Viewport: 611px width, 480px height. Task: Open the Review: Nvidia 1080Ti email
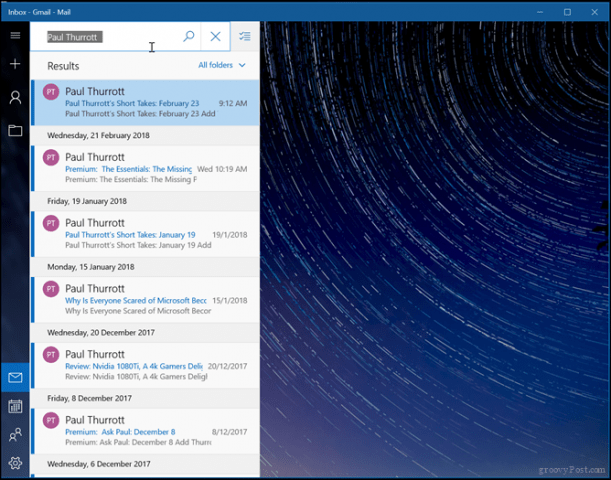145,365
